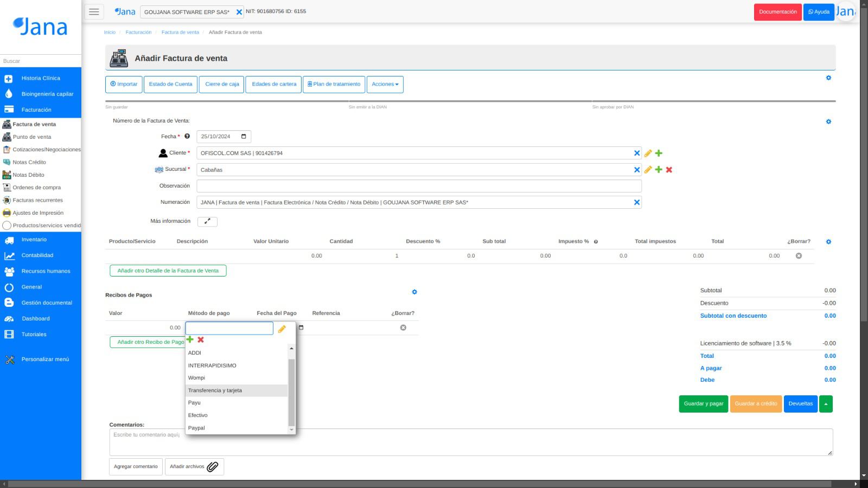Open Ordenes de compra submenu item
The image size is (868, 488).
[x=36, y=188]
